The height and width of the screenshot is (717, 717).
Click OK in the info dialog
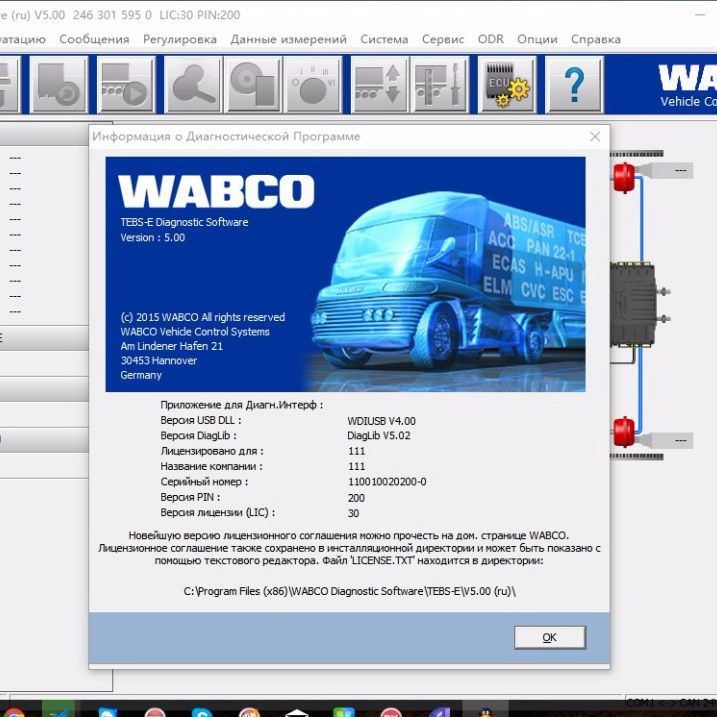pos(550,637)
